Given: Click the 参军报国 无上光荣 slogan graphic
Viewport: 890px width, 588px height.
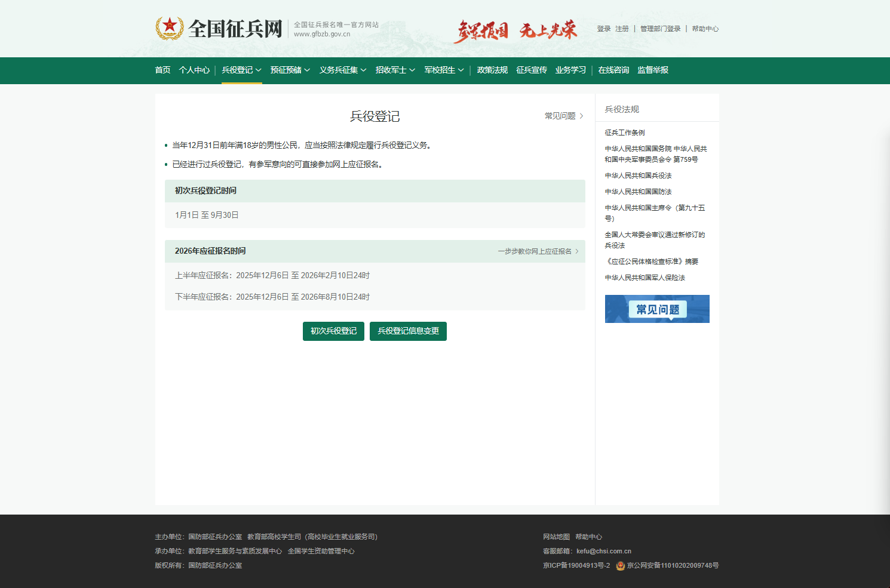Looking at the screenshot, I should (x=517, y=30).
